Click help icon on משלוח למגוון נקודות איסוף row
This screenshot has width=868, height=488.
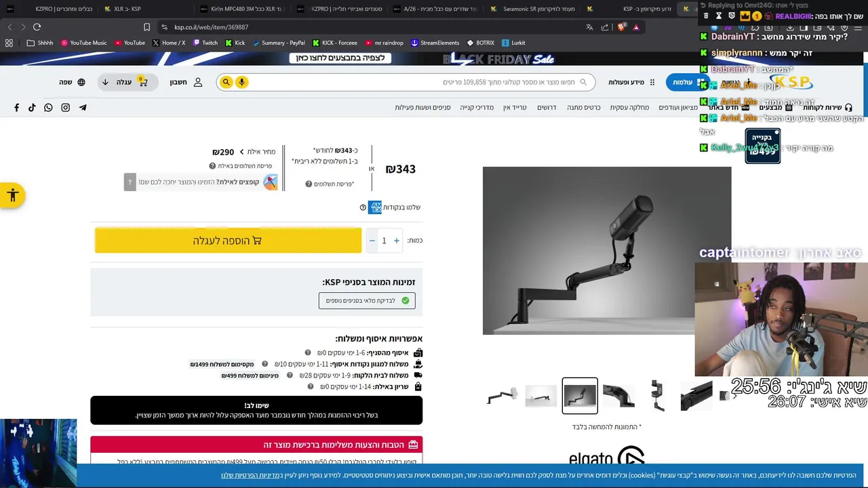coord(265,365)
